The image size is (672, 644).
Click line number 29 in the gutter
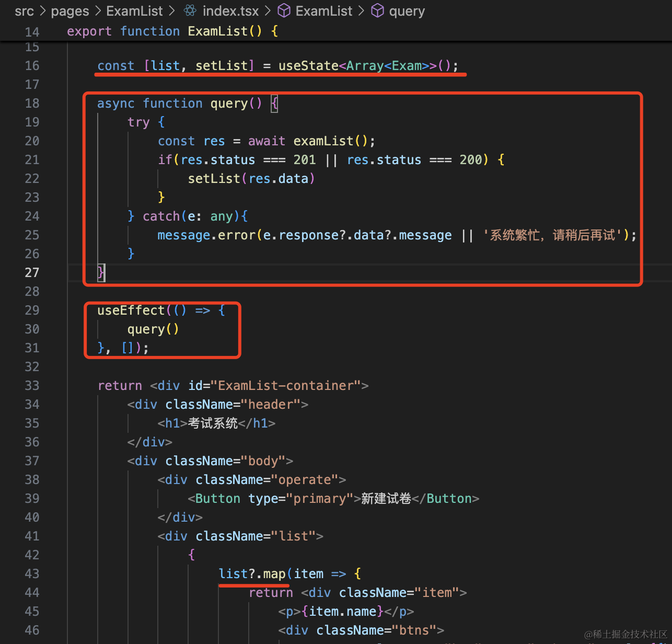tap(32, 310)
